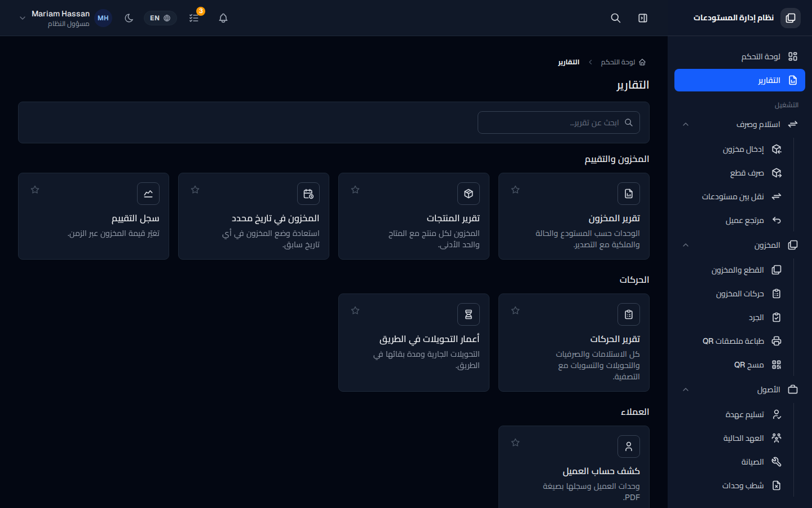Image resolution: width=812 pixels, height=508 pixels.
Task: Click the الجرد clipboard-check icon
Action: pos(776,317)
